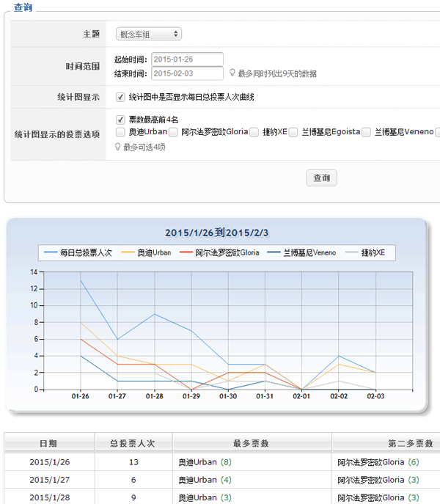The image size is (440, 504).
Task: Click the lightbulb hint icon beside 最多可选4项
Action: tap(117, 147)
